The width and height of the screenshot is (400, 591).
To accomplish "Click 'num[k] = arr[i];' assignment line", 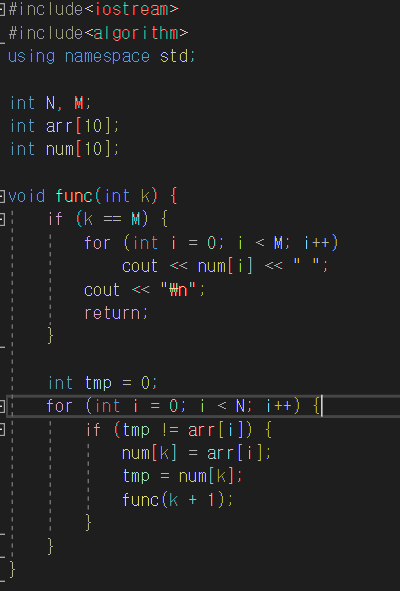I will pyautogui.click(x=196, y=453).
